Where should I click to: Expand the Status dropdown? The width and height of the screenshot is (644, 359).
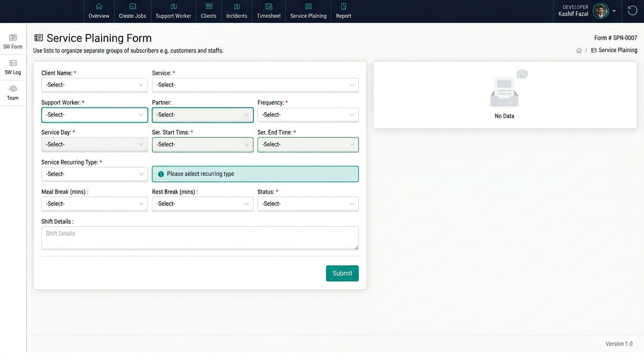click(308, 204)
